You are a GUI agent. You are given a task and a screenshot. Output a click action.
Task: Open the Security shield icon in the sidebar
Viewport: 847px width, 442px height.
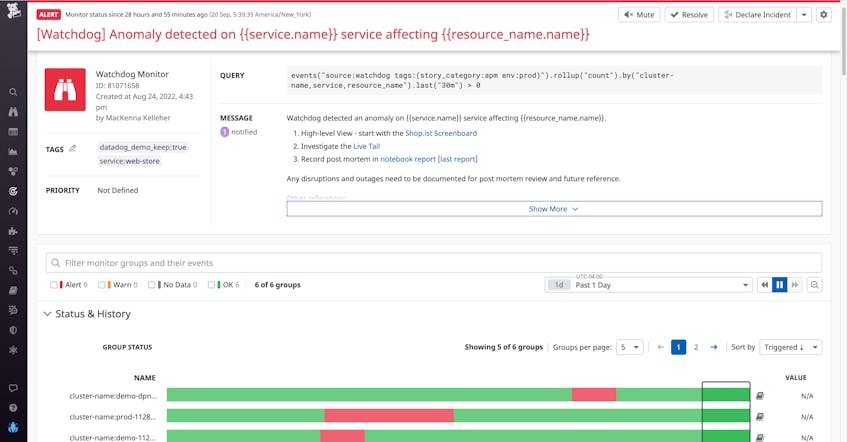pos(13,330)
